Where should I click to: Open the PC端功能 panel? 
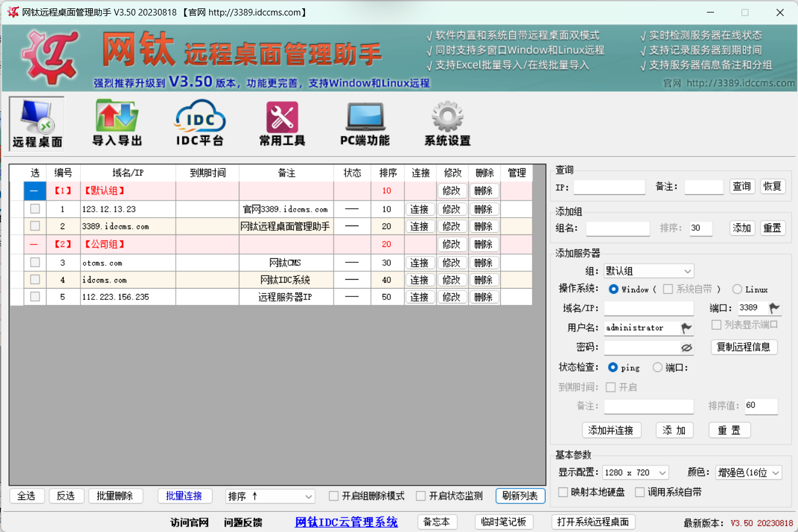click(x=364, y=123)
